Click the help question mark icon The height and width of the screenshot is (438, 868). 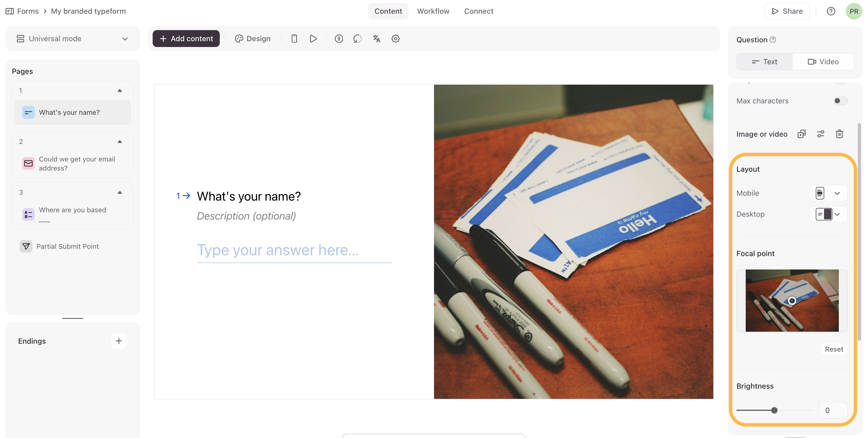pos(831,11)
